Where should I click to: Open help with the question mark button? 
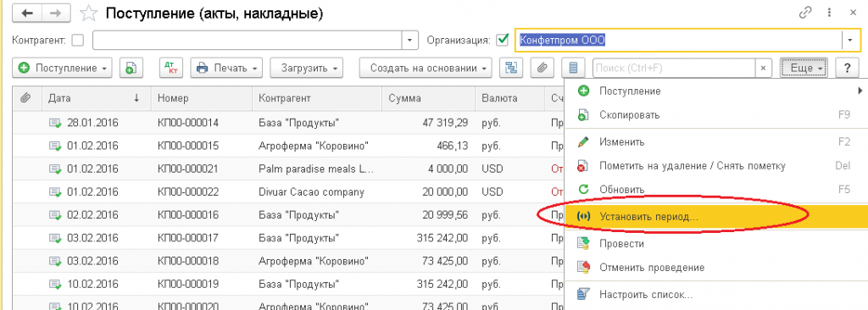(847, 68)
